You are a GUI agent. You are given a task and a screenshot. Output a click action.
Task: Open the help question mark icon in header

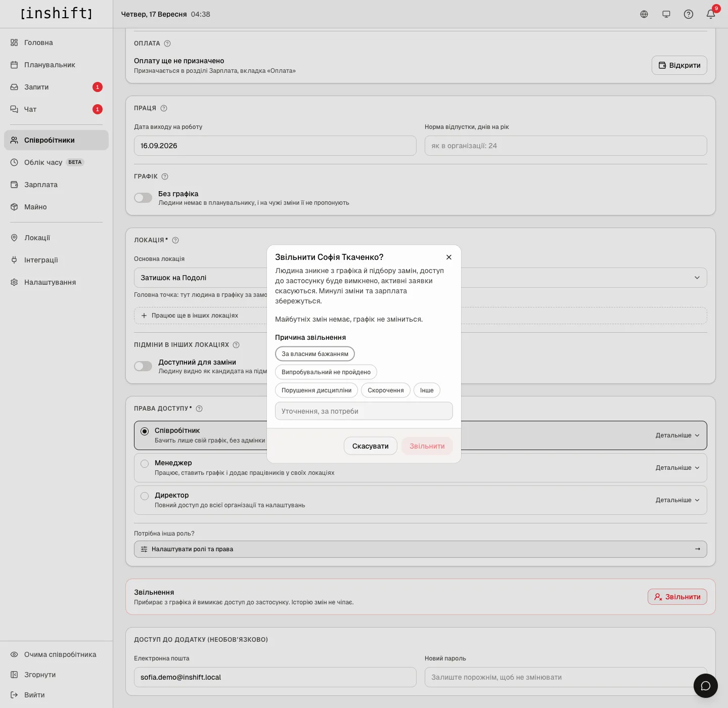(689, 14)
